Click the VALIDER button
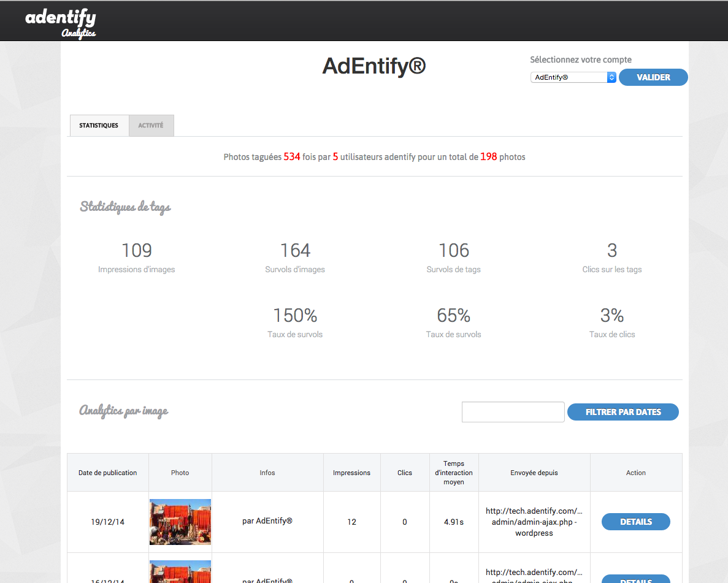The image size is (728, 583). pyautogui.click(x=653, y=77)
